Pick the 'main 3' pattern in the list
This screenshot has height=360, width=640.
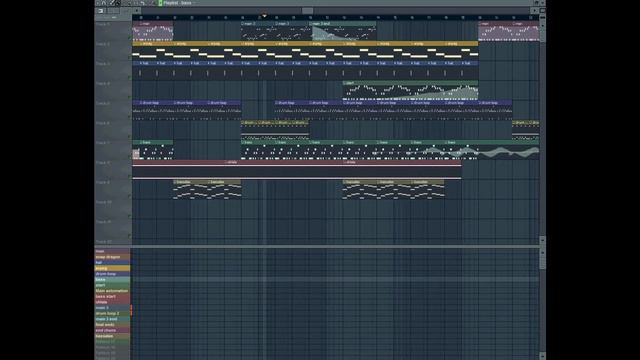tap(112, 308)
